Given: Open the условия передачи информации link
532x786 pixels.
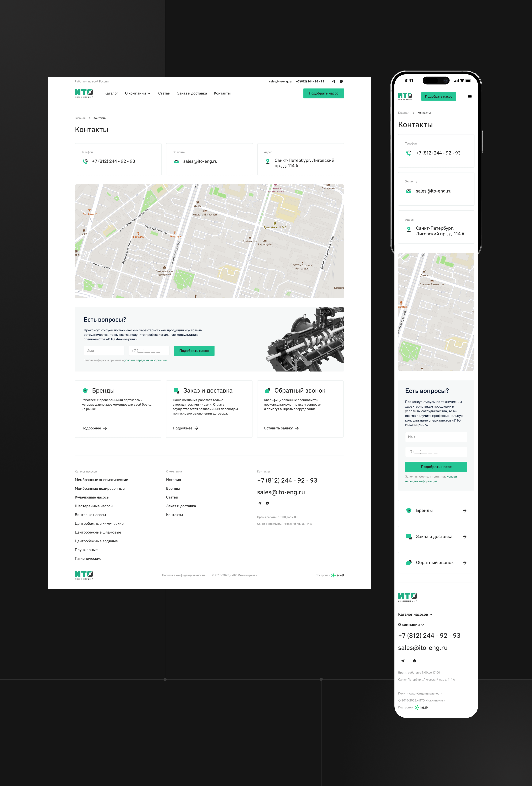Looking at the screenshot, I should tap(145, 360).
